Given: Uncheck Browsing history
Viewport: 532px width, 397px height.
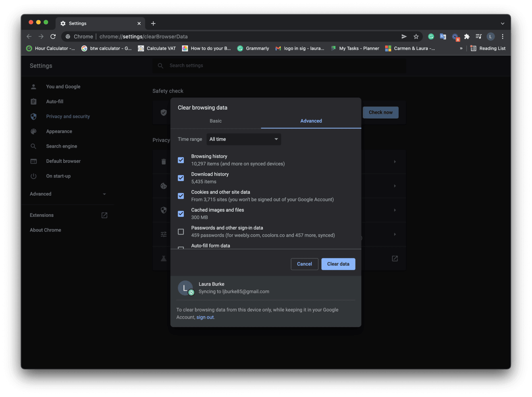Looking at the screenshot, I should click(181, 160).
